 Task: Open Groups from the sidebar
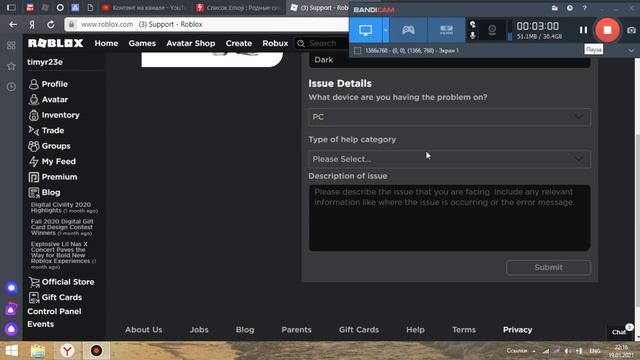(56, 146)
